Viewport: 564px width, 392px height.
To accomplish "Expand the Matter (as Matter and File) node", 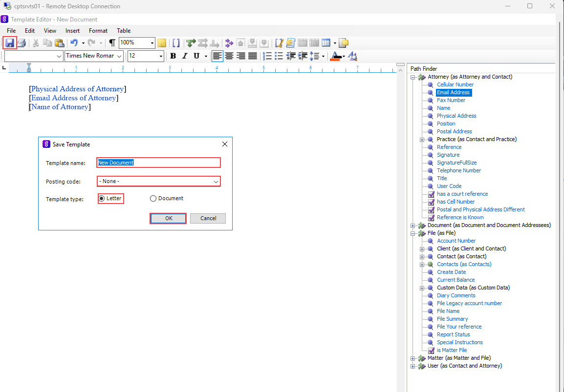I will pos(413,358).
